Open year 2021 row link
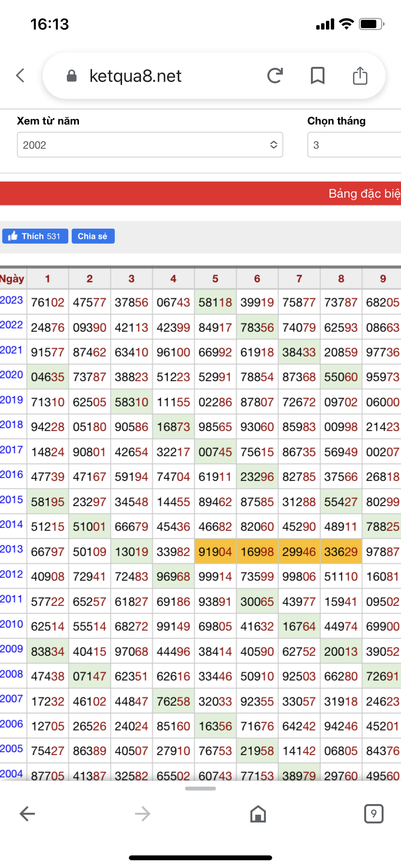The height and width of the screenshot is (868, 401). coord(12,350)
